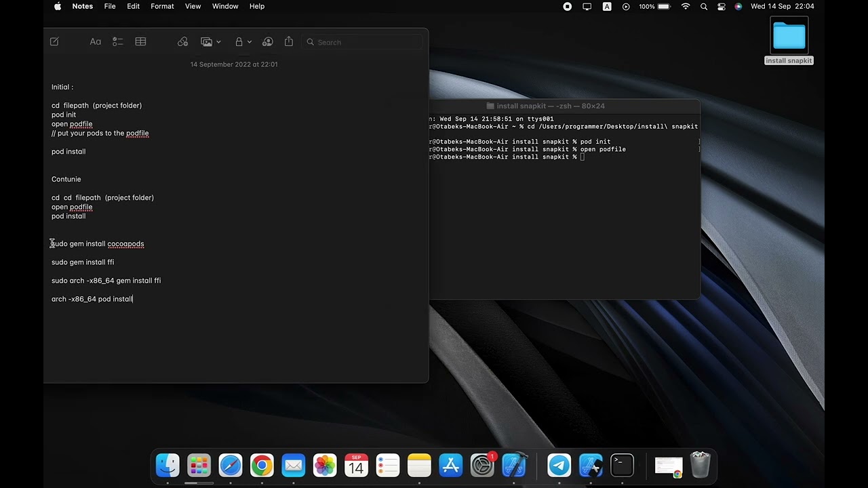Image resolution: width=868 pixels, height=488 pixels.
Task: Open the File menu
Action: [110, 6]
